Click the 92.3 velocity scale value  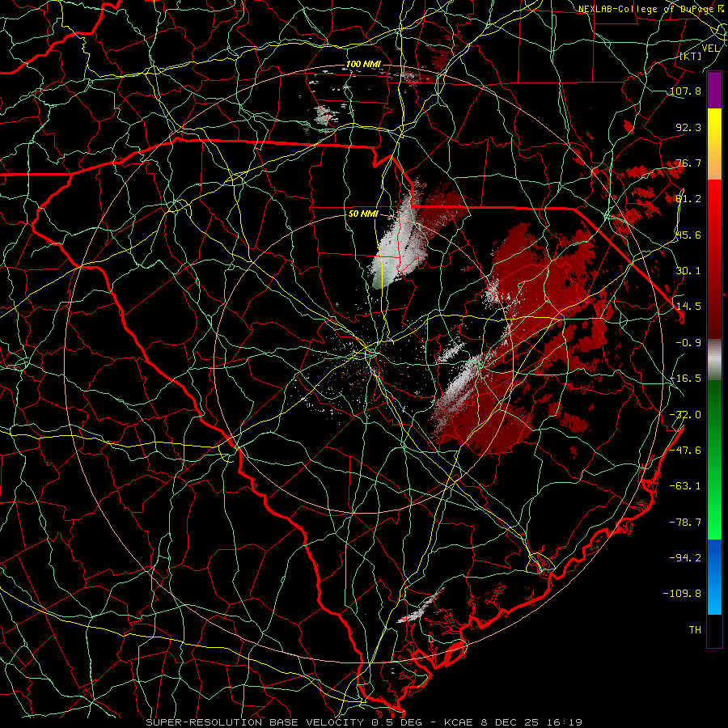(688, 127)
